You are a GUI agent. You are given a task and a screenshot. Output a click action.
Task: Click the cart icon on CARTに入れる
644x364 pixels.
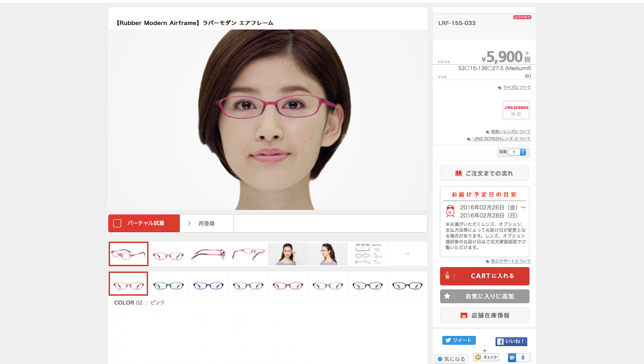coord(447,276)
